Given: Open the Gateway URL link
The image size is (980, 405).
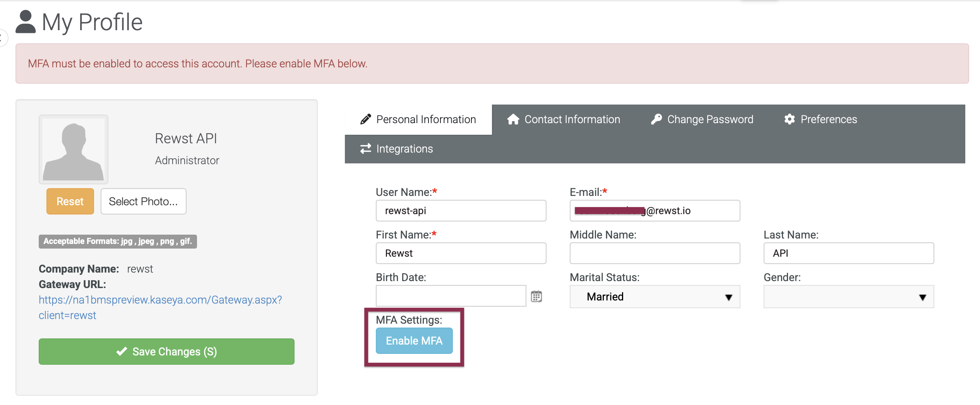Looking at the screenshot, I should [x=160, y=307].
